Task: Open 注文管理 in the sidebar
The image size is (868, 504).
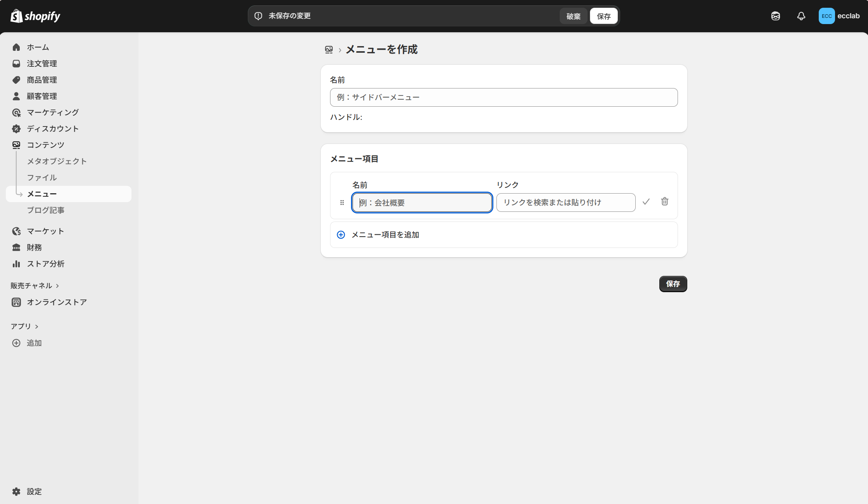Action: (41, 63)
